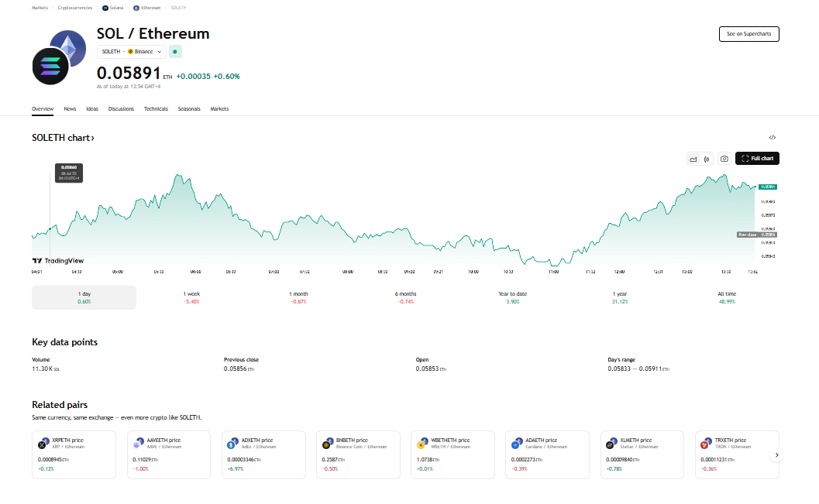Select the 1 year range
Image resolution: width=819 pixels, height=504 pixels.
point(620,297)
